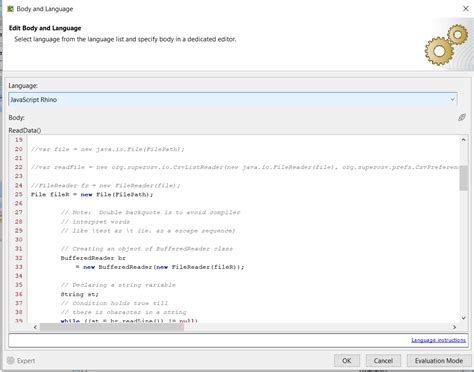Click the ReadData() label above the editor
474x372 pixels.
[25, 130]
